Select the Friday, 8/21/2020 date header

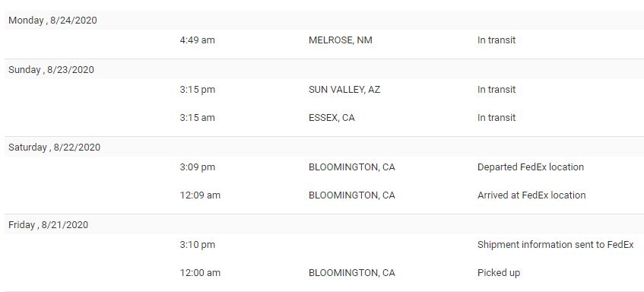[x=48, y=224]
